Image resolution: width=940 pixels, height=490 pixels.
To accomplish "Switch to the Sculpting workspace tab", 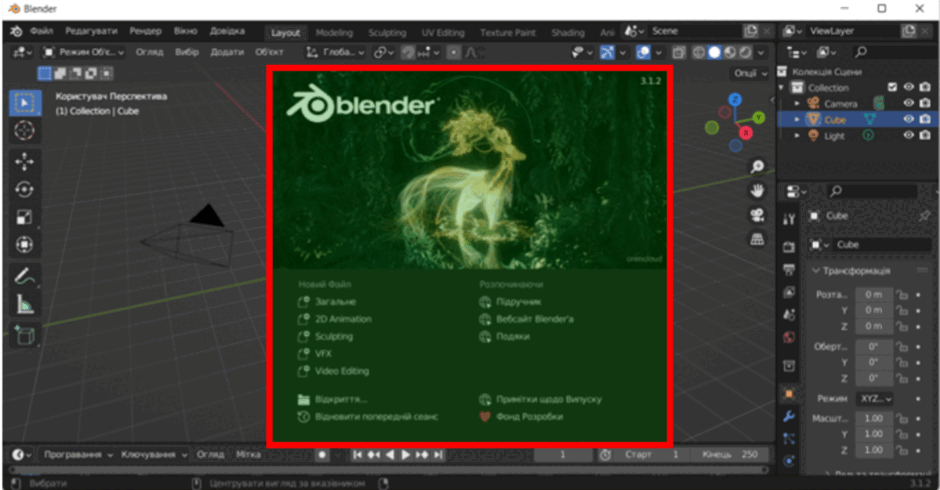I will pyautogui.click(x=387, y=33).
